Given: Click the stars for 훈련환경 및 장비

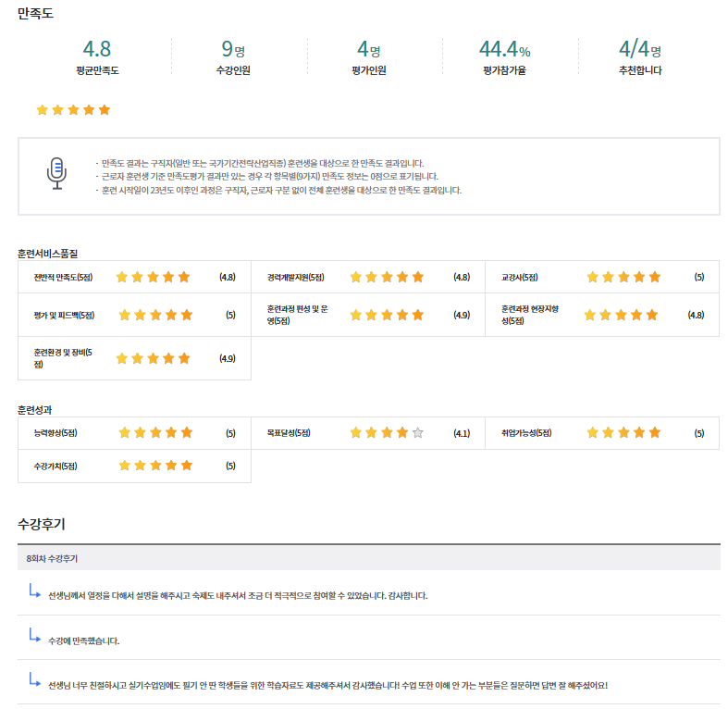Looking at the screenshot, I should point(153,358).
